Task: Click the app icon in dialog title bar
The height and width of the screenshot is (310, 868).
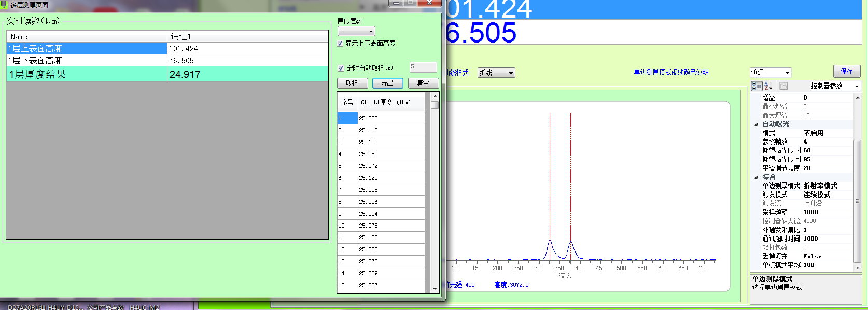Action: coord(5,5)
